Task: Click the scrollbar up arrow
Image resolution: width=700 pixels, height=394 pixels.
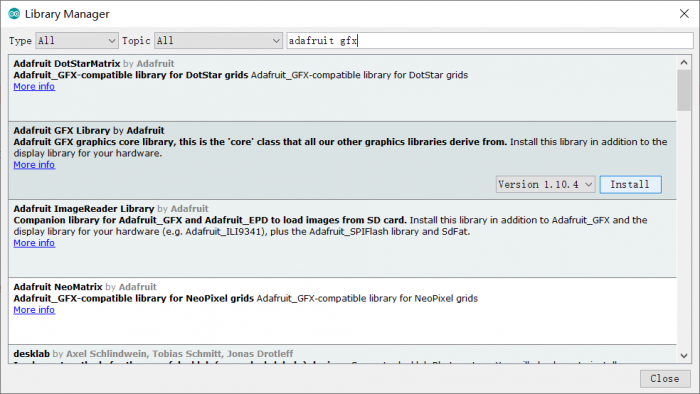Action: 683,62
